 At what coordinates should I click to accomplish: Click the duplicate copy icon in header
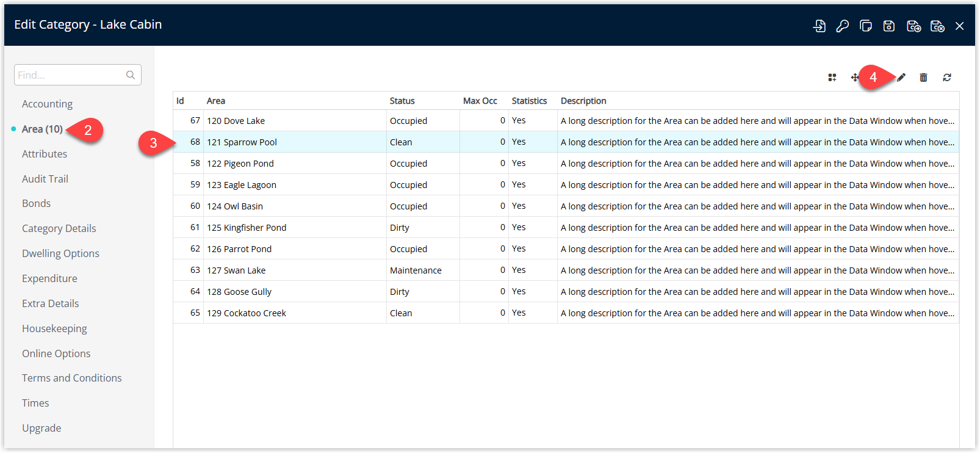(x=865, y=26)
